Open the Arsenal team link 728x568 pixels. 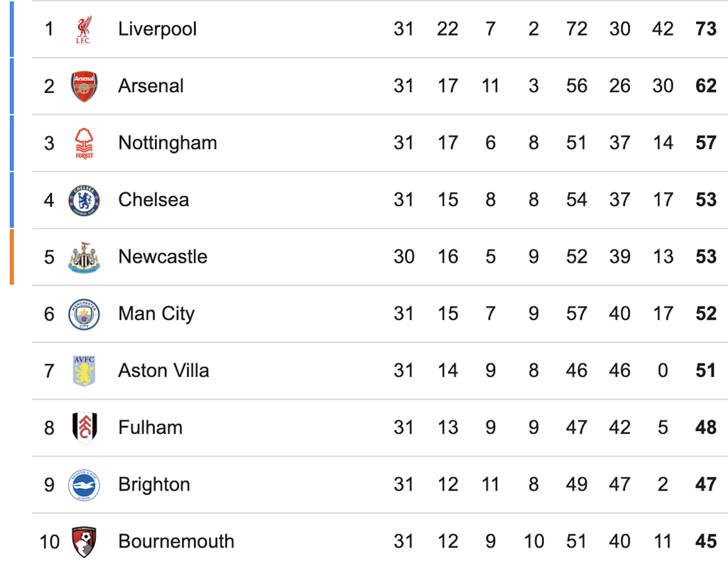pos(151,86)
